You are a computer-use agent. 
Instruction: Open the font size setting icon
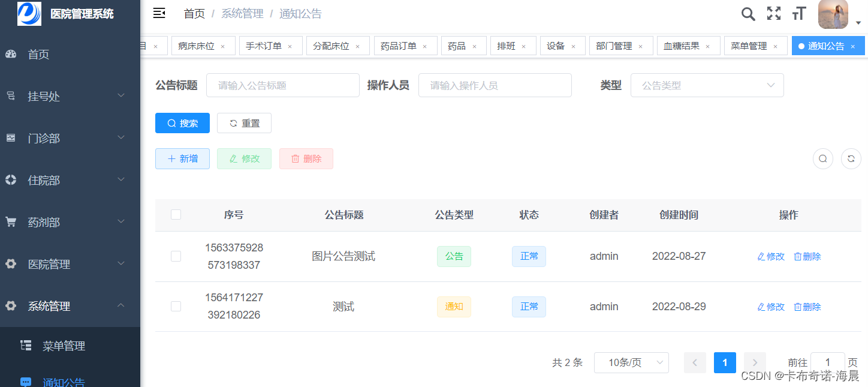[799, 14]
